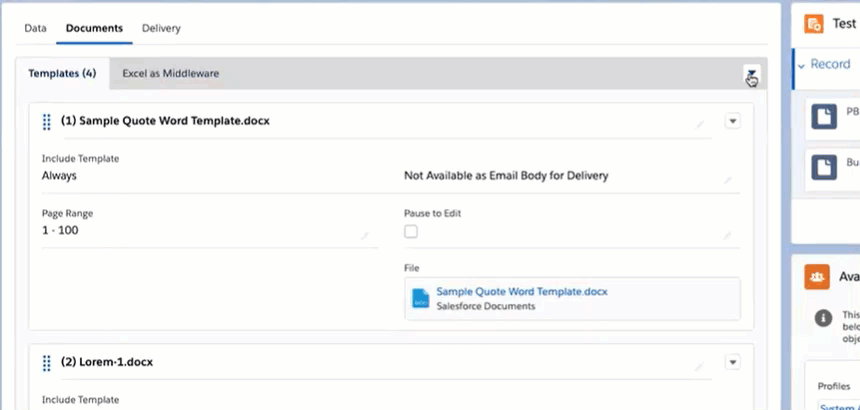Collapse the Record section in sidebar

click(x=801, y=65)
